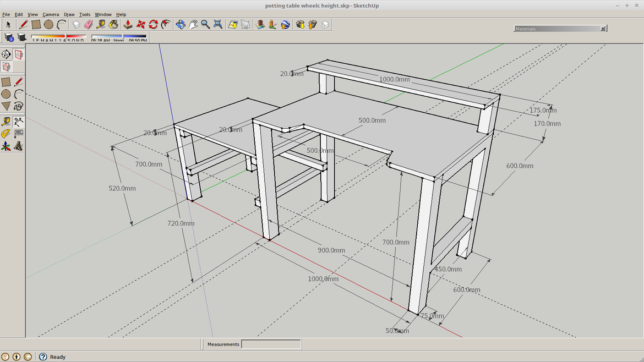Select the Orbit camera tool
This screenshot has width=644, height=362.
[x=180, y=25]
